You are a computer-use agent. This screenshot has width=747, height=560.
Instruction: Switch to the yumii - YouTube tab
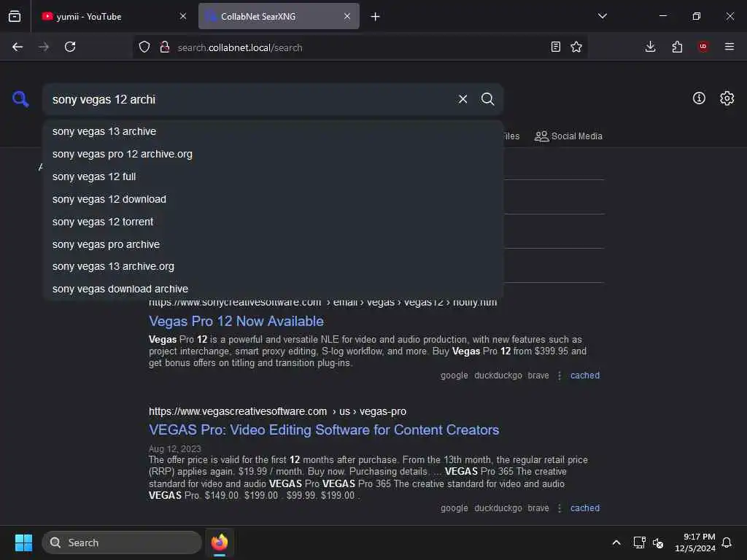pos(113,16)
